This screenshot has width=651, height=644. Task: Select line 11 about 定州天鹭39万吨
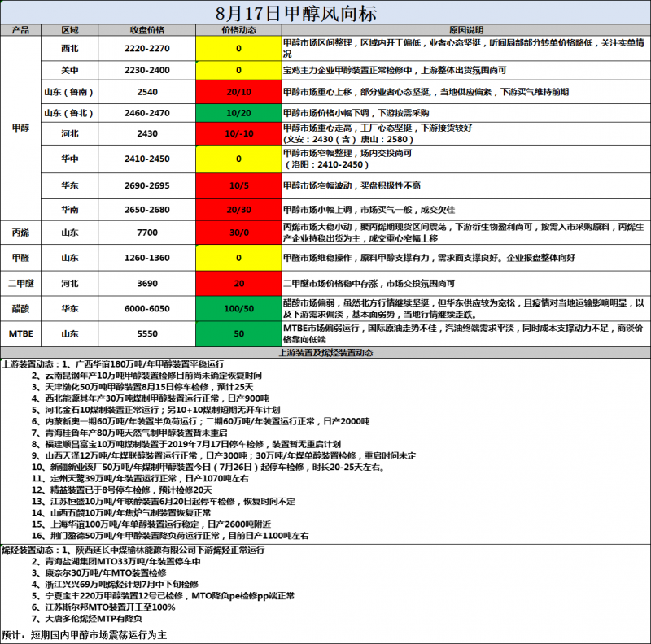[140, 478]
